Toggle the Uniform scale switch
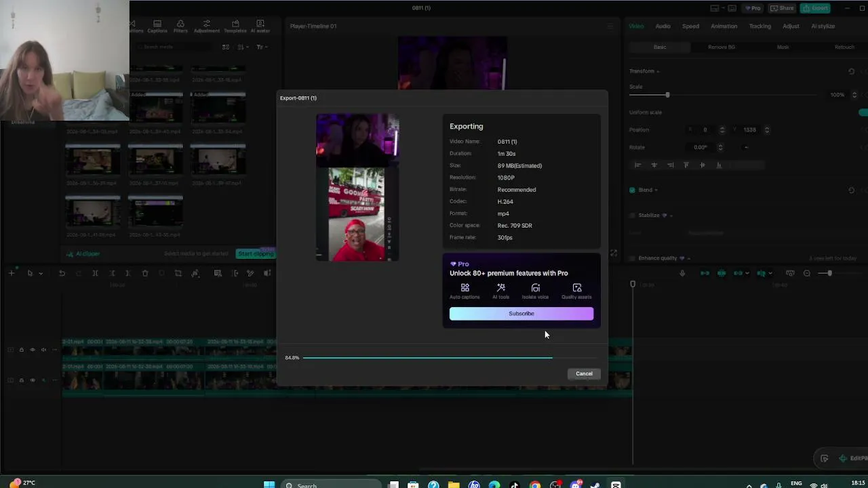 (x=863, y=113)
